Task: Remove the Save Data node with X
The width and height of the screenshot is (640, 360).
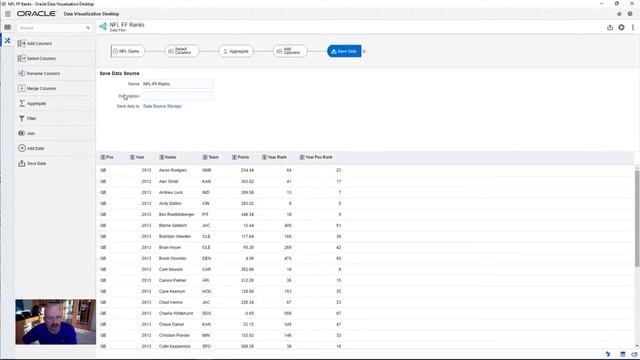Action: point(364,51)
